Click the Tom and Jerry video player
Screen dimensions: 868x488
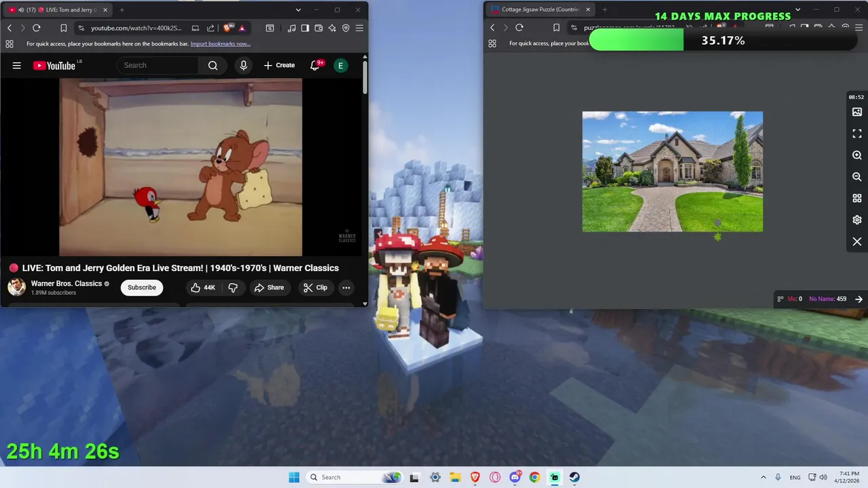(x=180, y=167)
